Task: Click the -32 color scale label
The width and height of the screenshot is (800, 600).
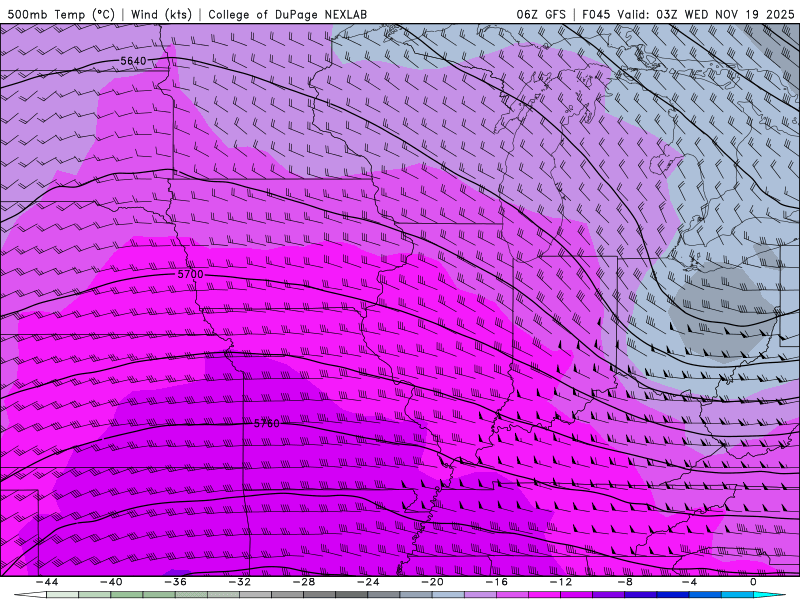Action: 239,582
